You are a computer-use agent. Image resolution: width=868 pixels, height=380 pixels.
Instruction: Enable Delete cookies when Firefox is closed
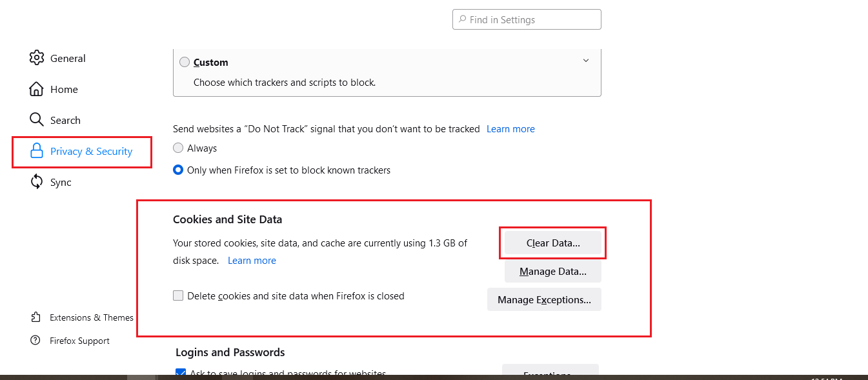pos(178,296)
